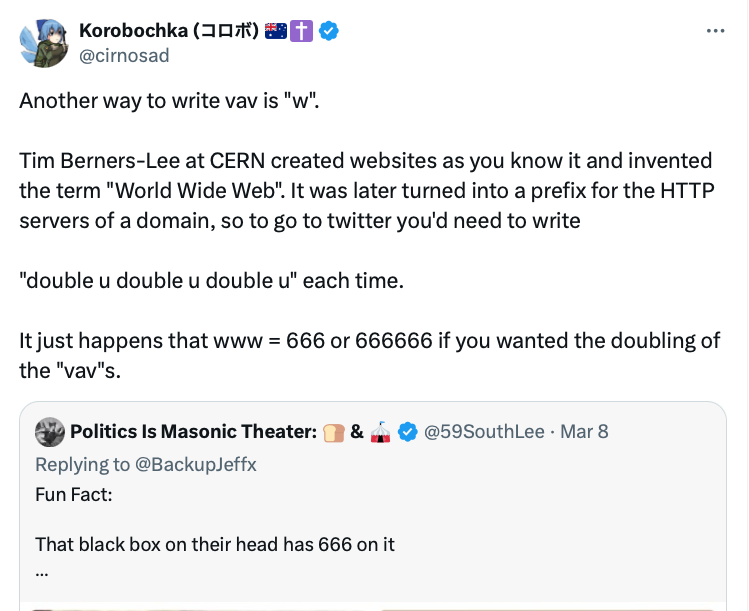Open the Politics Is Masonic Theater profile name

[192, 432]
